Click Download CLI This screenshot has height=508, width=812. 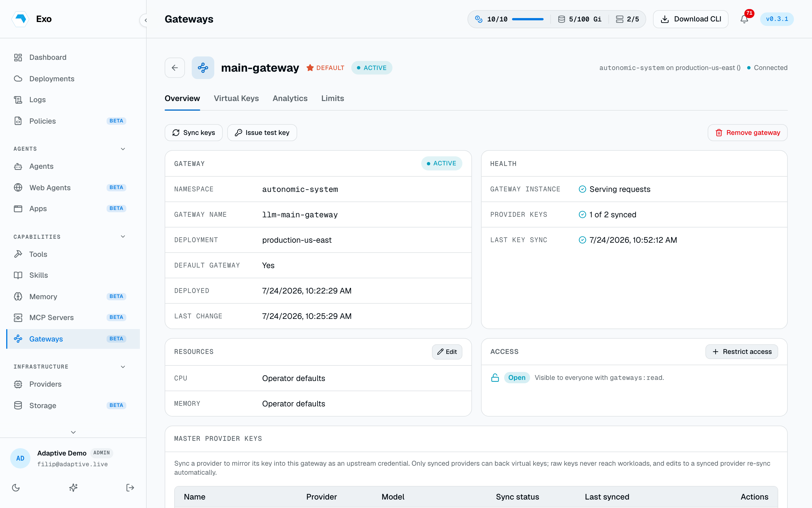690,19
